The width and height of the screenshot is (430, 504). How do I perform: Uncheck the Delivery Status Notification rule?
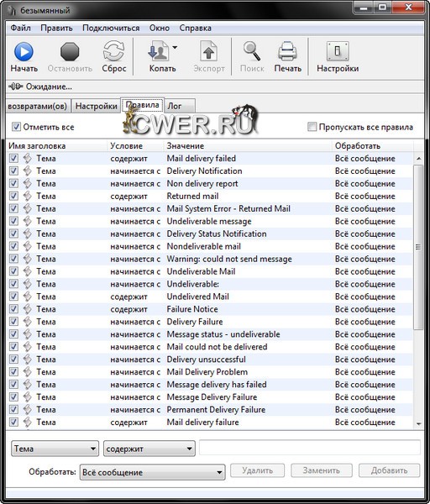pos(13,234)
